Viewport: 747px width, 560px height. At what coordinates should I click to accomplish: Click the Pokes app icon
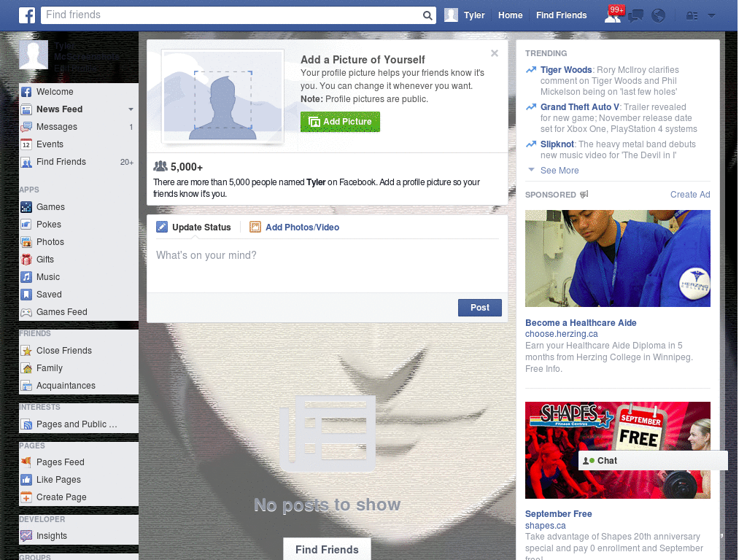[26, 225]
